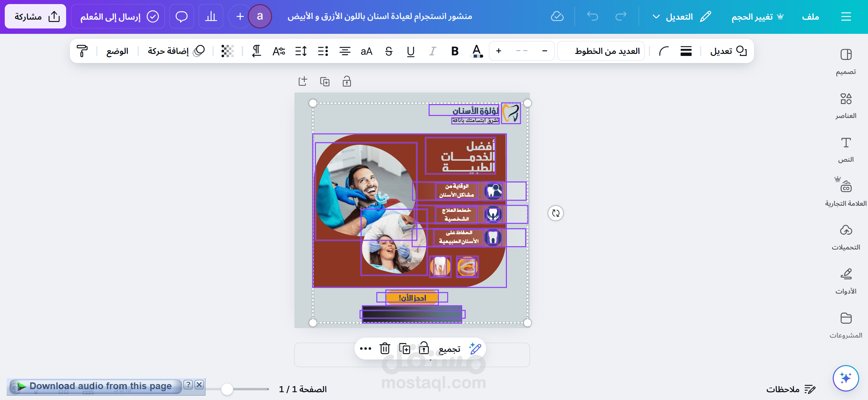This screenshot has height=400, width=868.
Task: Delete selection with trash icon
Action: pyautogui.click(x=385, y=348)
